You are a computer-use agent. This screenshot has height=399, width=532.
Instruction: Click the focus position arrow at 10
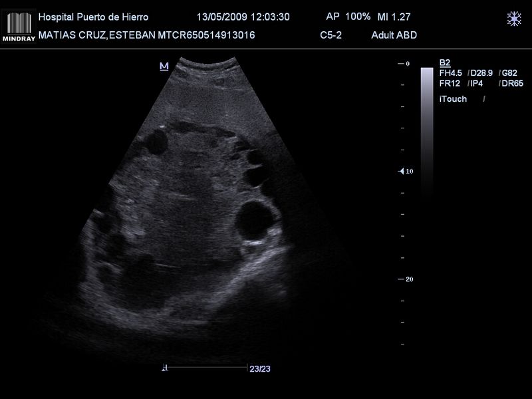tap(402, 172)
